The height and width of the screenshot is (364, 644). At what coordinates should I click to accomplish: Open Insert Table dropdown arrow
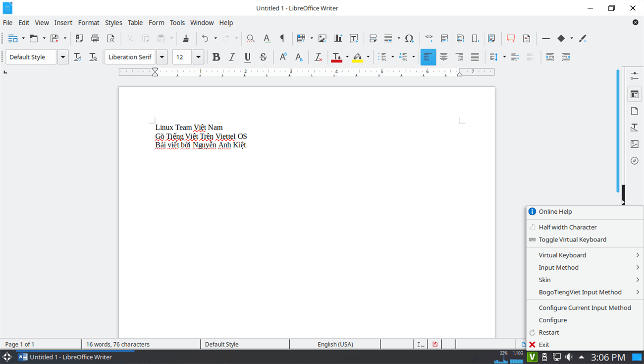pos(312,38)
